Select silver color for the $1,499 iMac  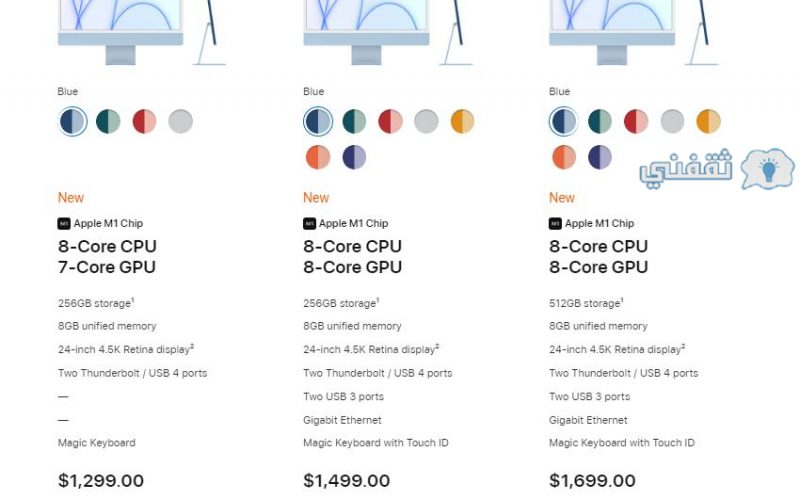point(427,121)
